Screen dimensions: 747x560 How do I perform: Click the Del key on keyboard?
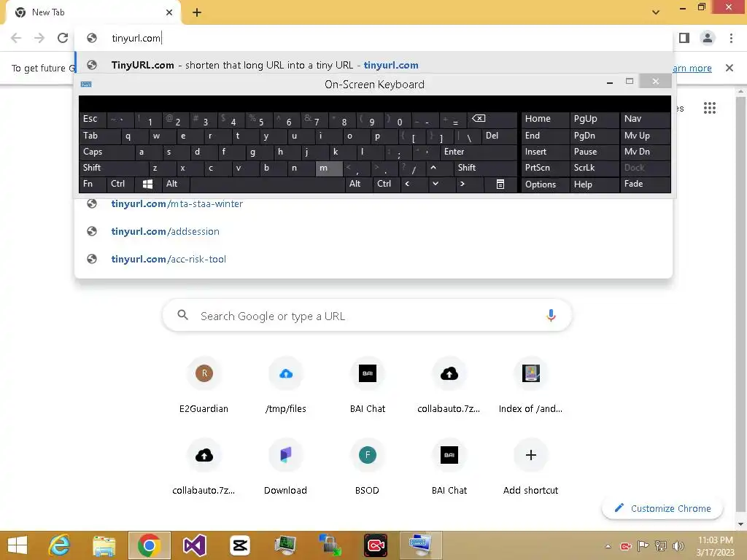click(x=499, y=136)
